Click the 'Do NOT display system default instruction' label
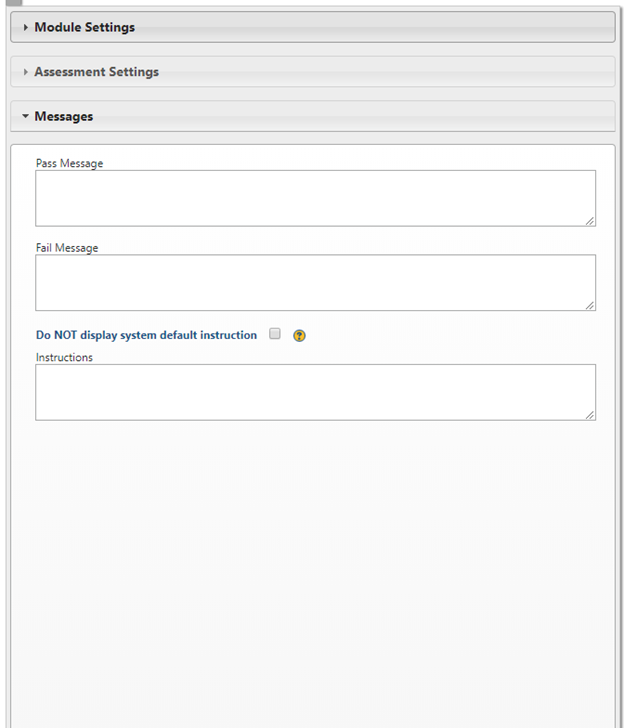The width and height of the screenshot is (624, 728). pyautogui.click(x=146, y=335)
